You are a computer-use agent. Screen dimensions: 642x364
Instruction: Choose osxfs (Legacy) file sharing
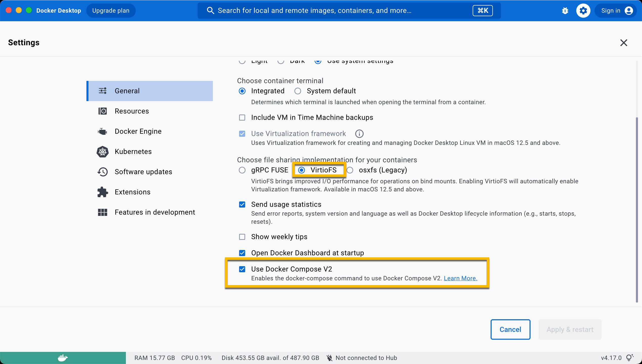pyautogui.click(x=350, y=170)
